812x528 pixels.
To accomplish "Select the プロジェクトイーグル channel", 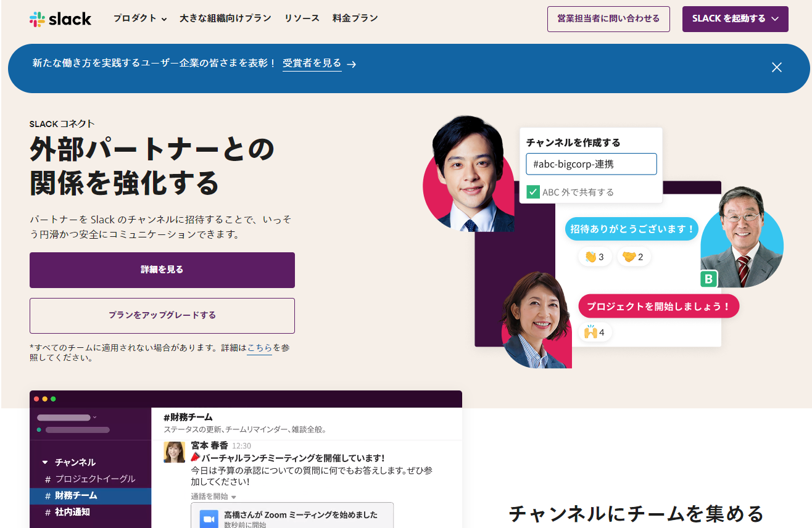I will [90, 479].
